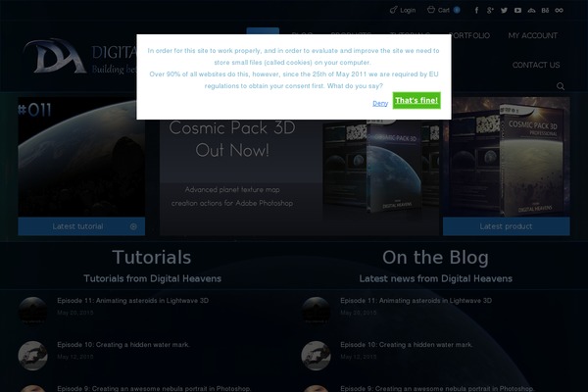Screen dimensions: 588x392
Task: Open Episode 9 nebula portrait under Blog
Action: pyautogui.click(x=437, y=388)
